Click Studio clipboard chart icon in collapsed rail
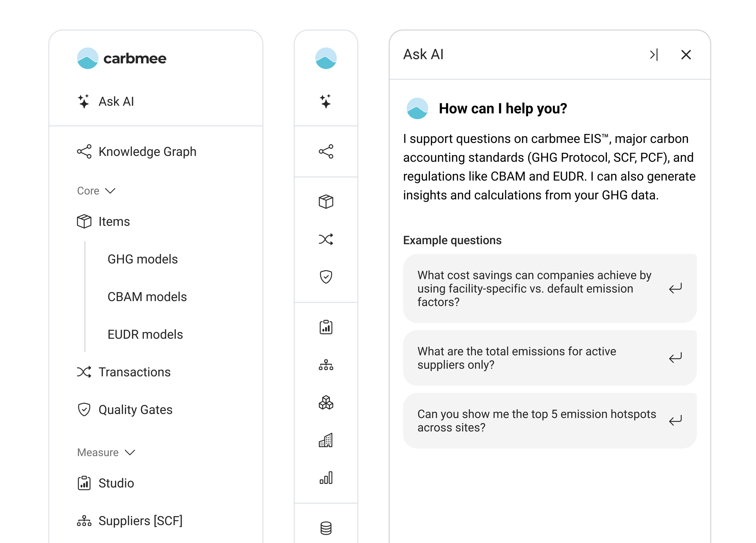 point(326,327)
